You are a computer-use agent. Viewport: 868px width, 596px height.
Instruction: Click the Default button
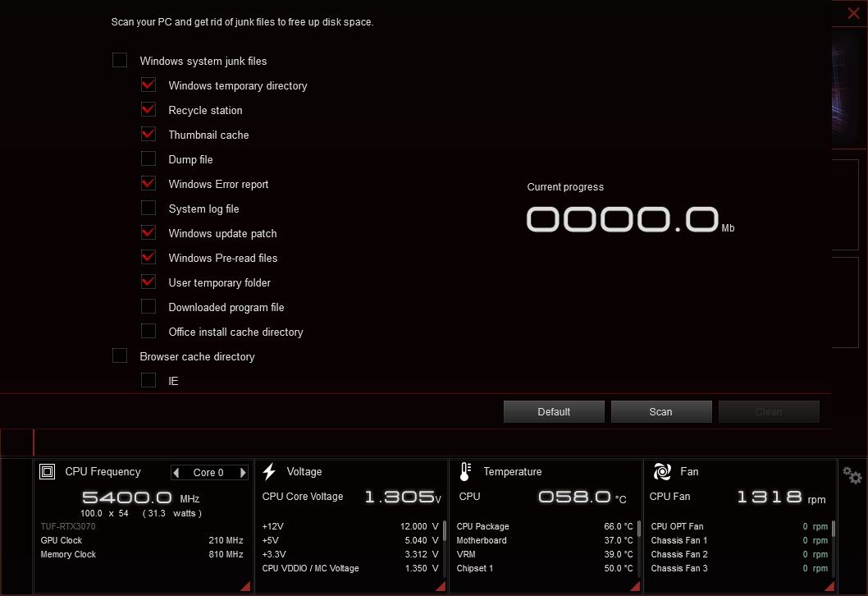tap(554, 411)
